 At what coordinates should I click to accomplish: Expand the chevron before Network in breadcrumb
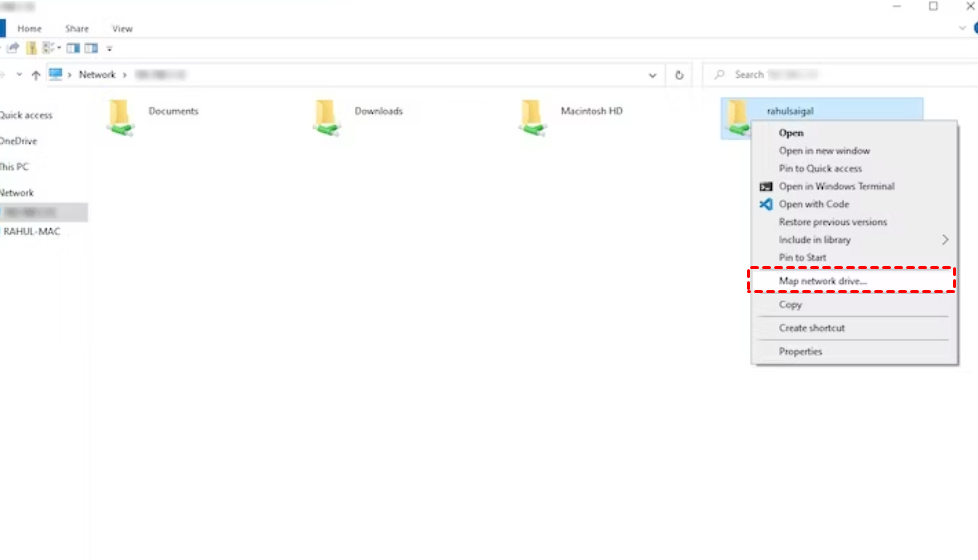click(x=69, y=75)
